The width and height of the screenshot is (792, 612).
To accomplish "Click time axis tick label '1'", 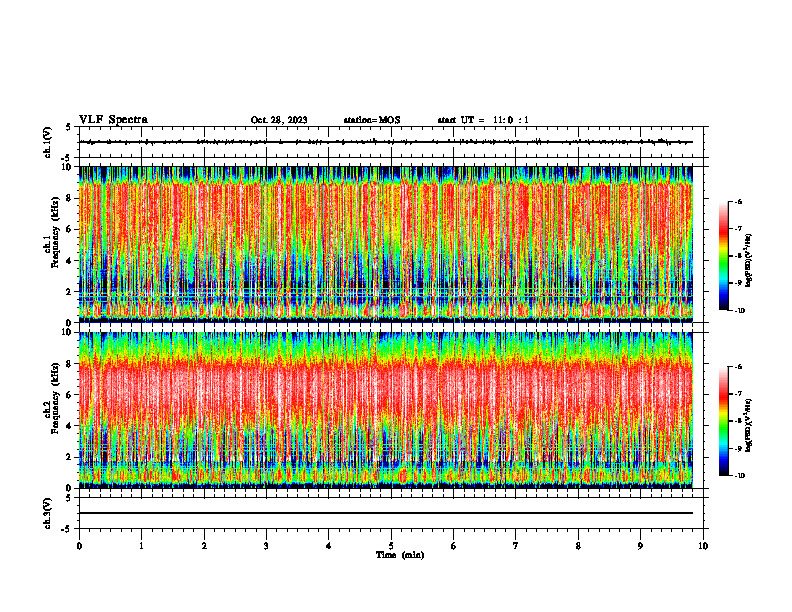I will pos(141,546).
